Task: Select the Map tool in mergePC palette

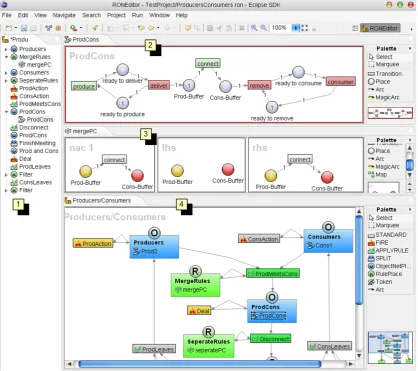Action: pos(377,175)
